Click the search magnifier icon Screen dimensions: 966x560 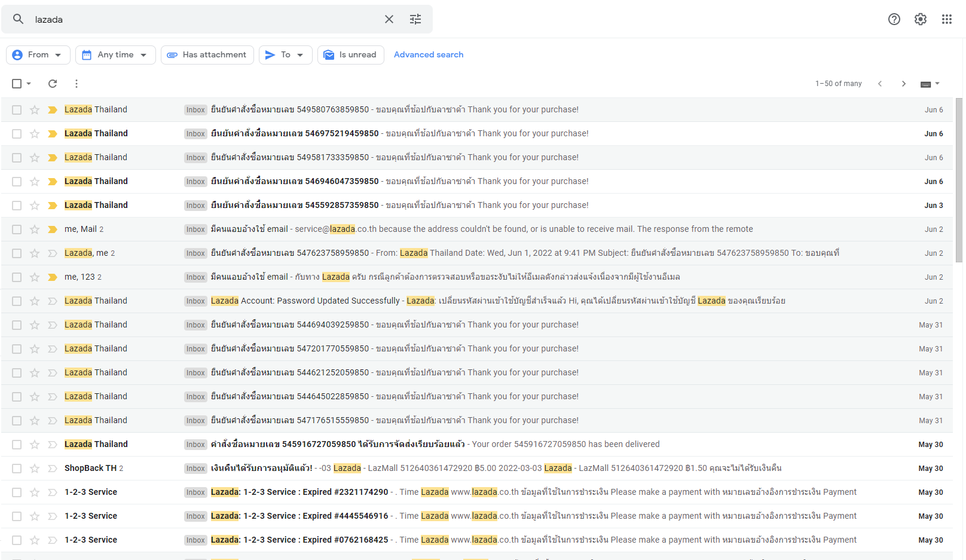click(19, 19)
